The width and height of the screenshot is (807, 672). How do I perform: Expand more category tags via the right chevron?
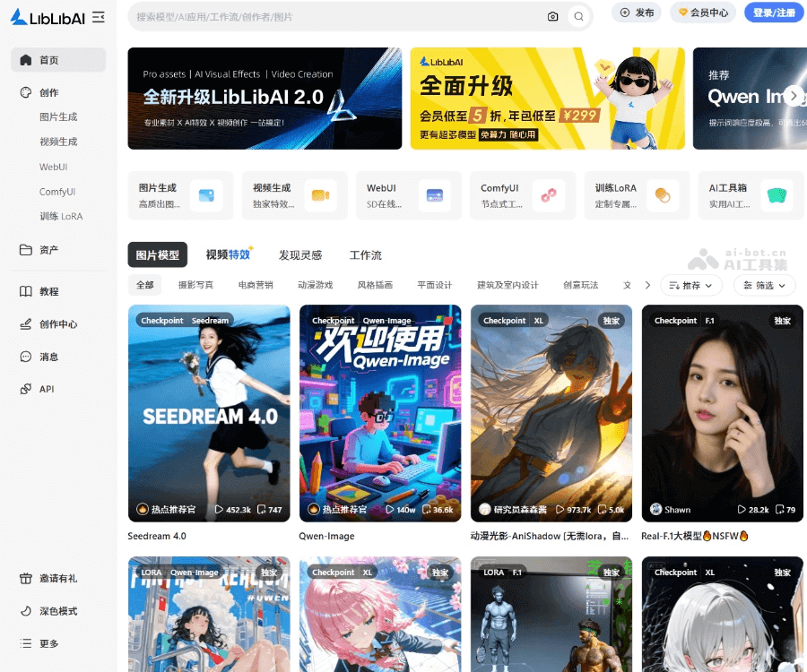(647, 283)
